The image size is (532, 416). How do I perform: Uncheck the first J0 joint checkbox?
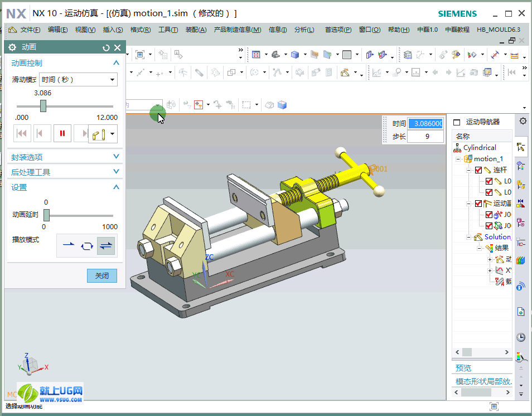[489, 215]
